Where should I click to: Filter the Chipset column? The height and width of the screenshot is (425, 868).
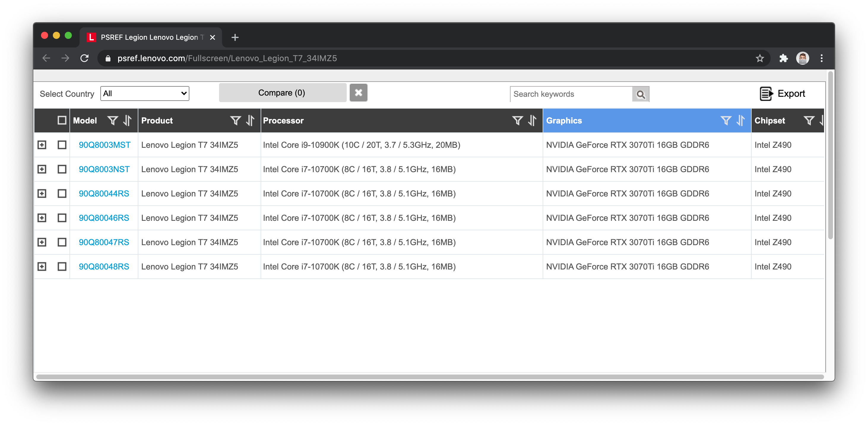(809, 120)
